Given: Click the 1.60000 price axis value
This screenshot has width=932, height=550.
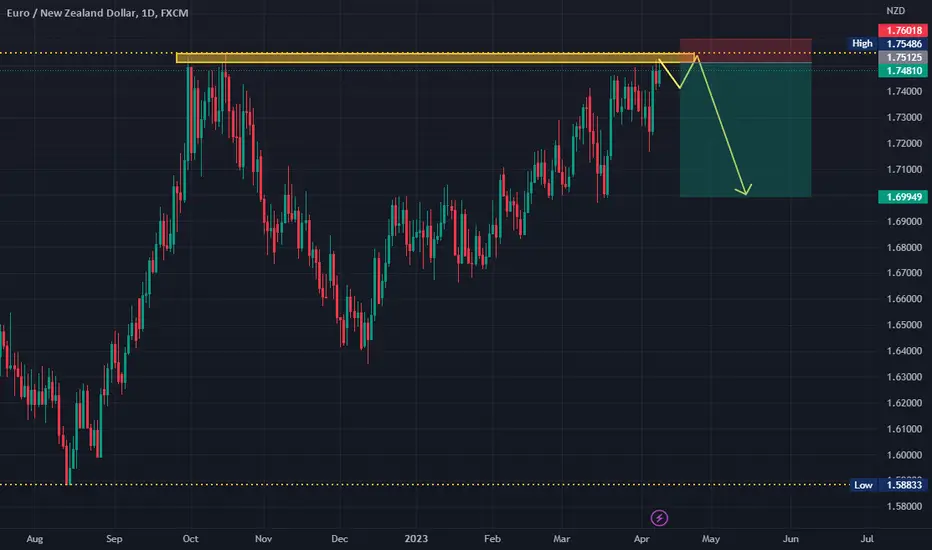Looking at the screenshot, I should click(904, 455).
